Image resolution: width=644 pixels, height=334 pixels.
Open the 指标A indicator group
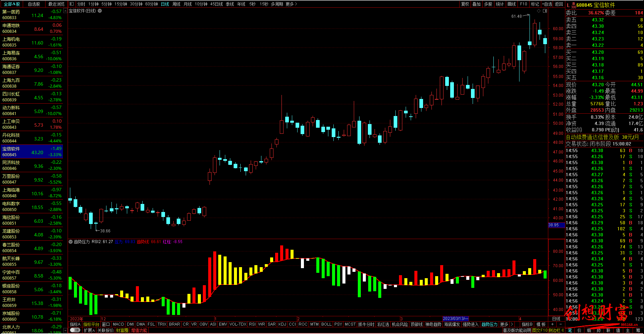coord(75,324)
